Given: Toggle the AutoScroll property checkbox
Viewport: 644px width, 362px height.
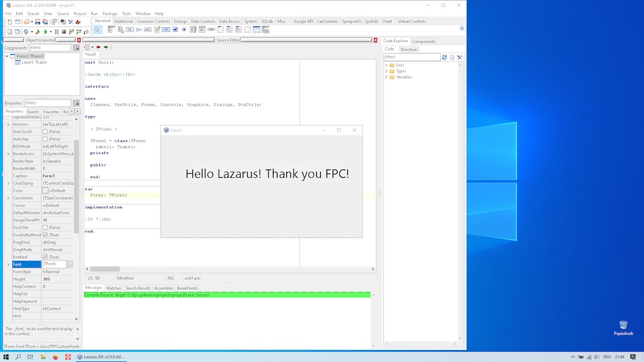Looking at the screenshot, I should click(x=45, y=132).
